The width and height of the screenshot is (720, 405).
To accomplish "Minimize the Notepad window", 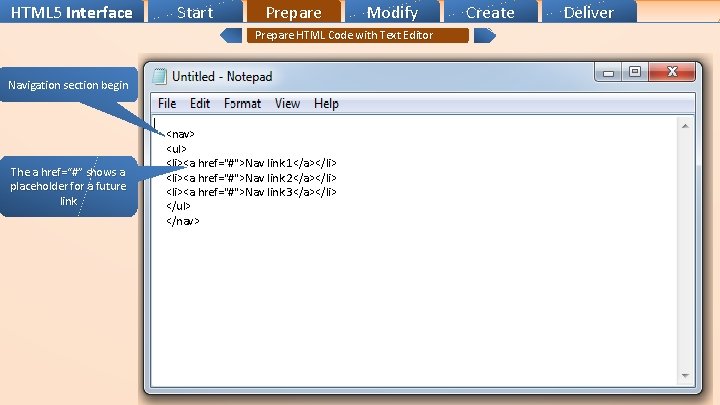I will (x=608, y=73).
